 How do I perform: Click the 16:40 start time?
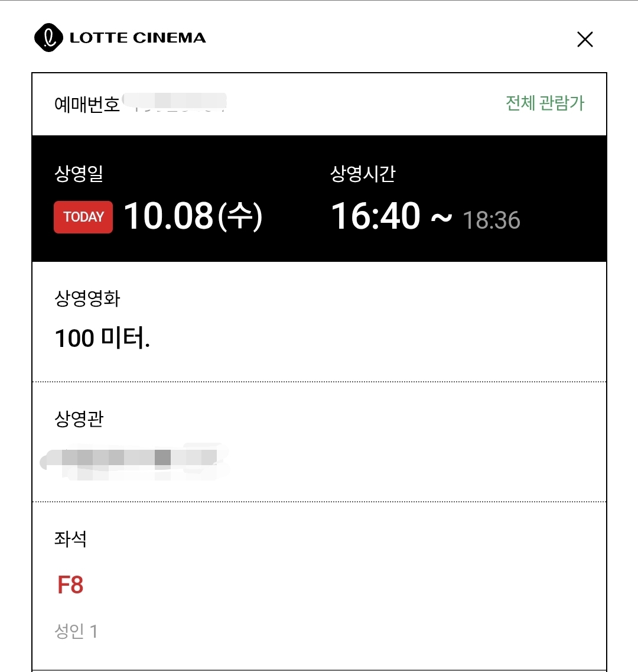coord(376,216)
